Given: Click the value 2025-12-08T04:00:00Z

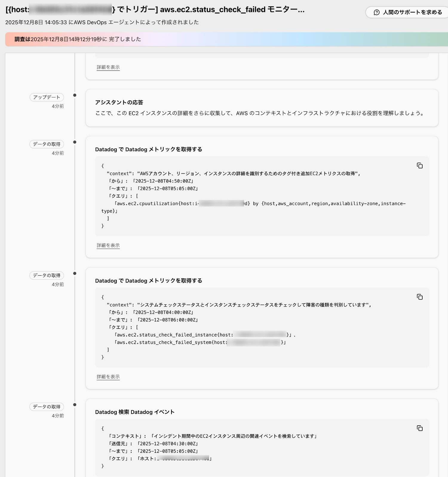Looking at the screenshot, I should tap(163, 312).
